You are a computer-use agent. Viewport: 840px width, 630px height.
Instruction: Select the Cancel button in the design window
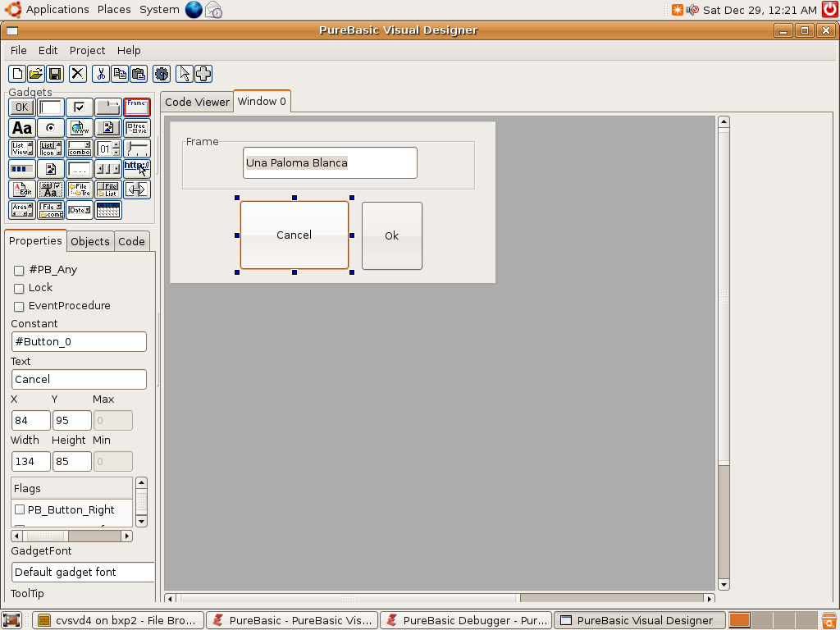(294, 235)
